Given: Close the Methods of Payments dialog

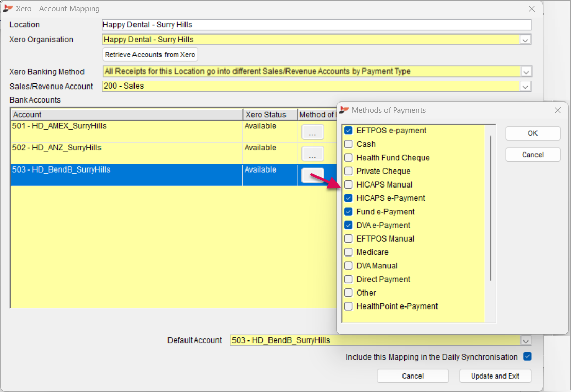Looking at the screenshot, I should 557,110.
